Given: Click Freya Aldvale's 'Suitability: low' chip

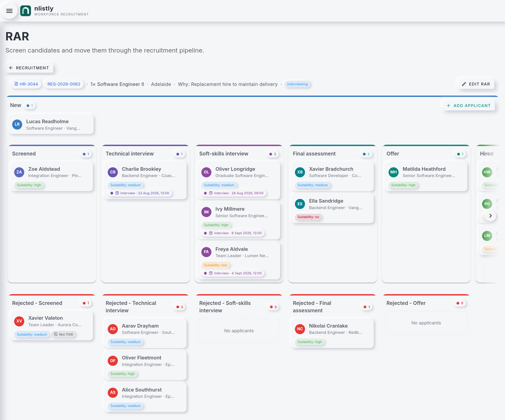Looking at the screenshot, I should (216, 265).
